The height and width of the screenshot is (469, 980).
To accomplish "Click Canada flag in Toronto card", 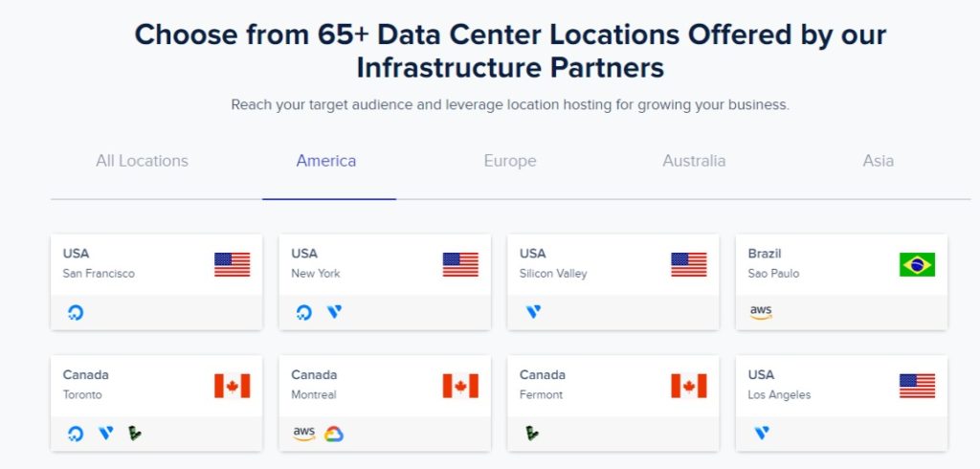I will coord(232,386).
